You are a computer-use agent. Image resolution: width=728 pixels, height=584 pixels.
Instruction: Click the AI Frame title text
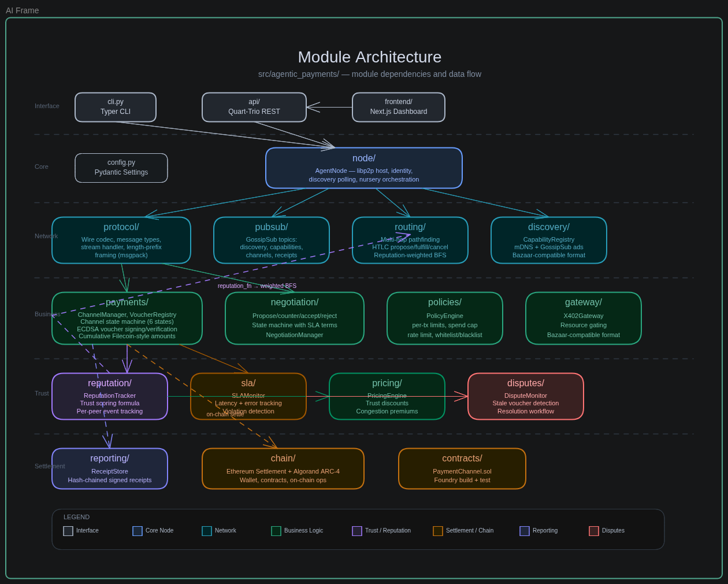(22, 10)
